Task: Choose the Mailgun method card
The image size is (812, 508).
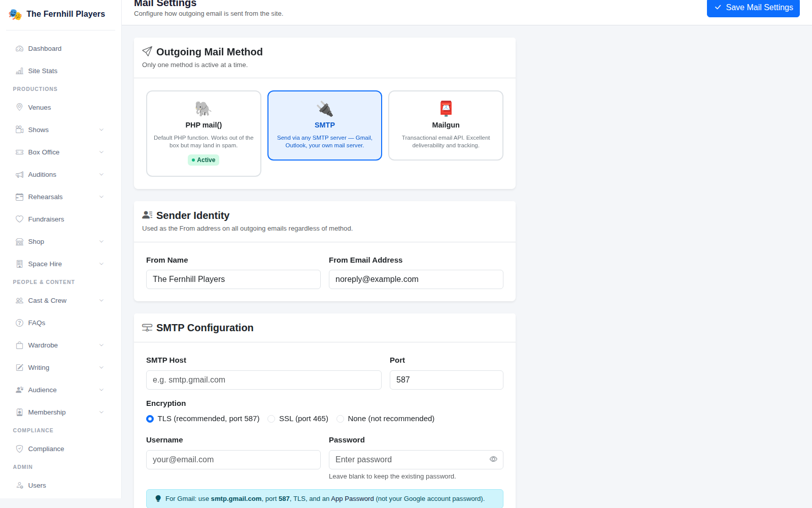Action: (446, 125)
